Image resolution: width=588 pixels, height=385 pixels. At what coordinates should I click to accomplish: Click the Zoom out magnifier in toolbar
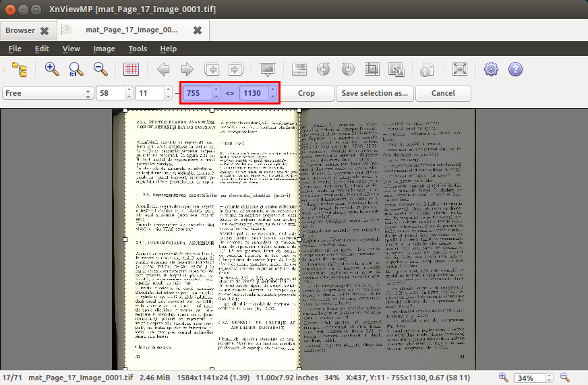pos(100,69)
